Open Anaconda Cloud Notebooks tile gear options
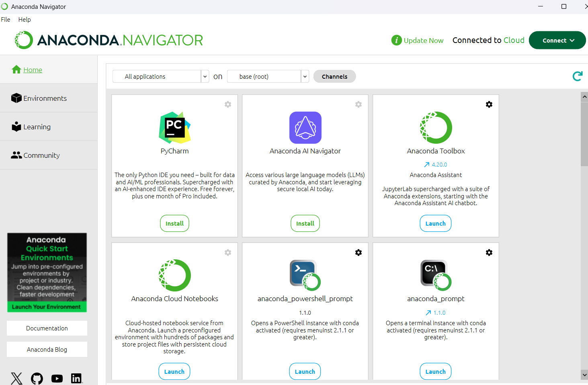Screen dimensions: 588x385 [228, 253]
